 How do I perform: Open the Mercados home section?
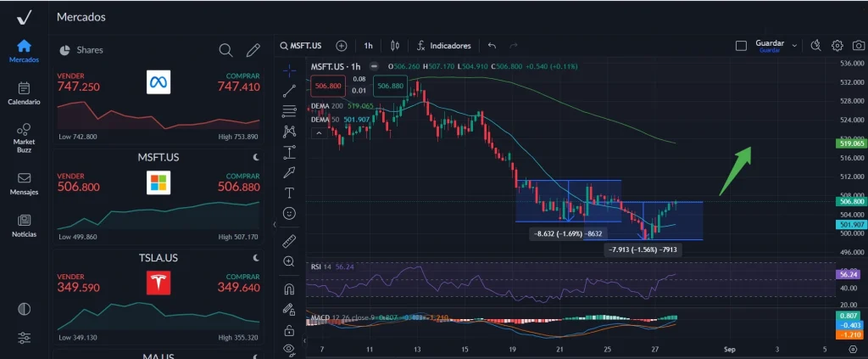pos(24,51)
